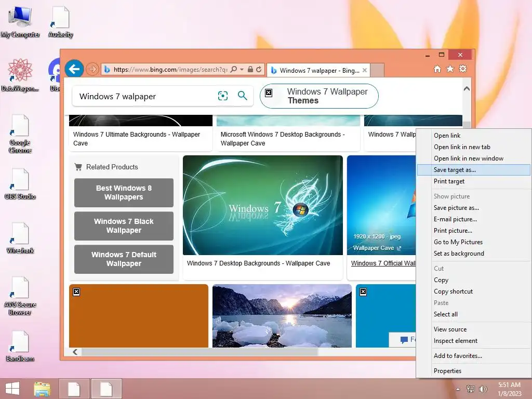Open the address bar search magnifier
532x399 pixels.
click(x=234, y=69)
